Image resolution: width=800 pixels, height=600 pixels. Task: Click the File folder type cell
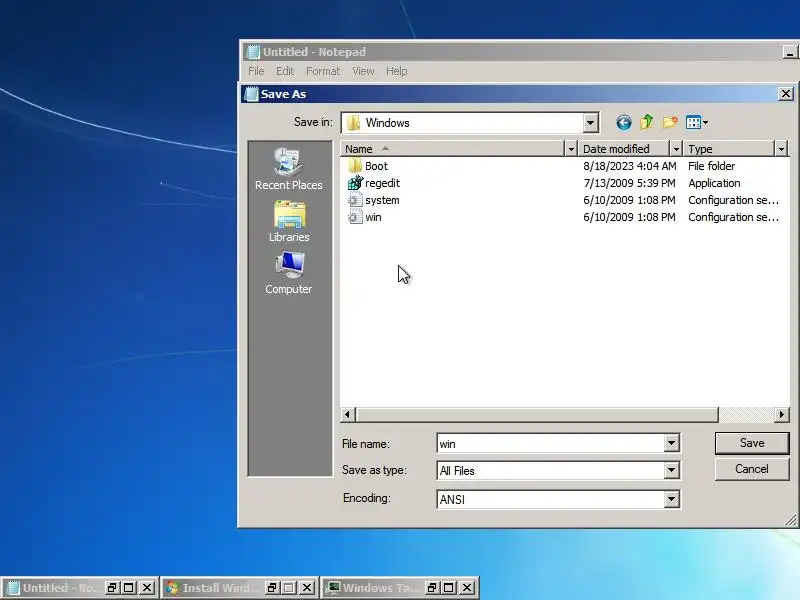tap(711, 166)
